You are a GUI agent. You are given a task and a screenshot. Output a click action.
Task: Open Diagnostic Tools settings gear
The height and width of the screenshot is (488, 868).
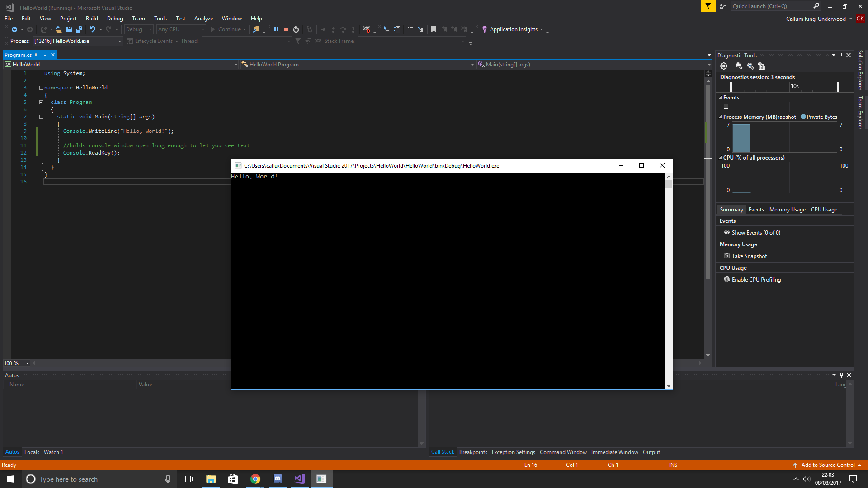724,66
